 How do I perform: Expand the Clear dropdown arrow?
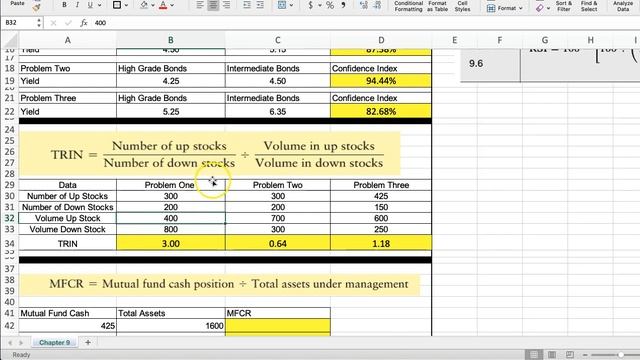pos(548,8)
